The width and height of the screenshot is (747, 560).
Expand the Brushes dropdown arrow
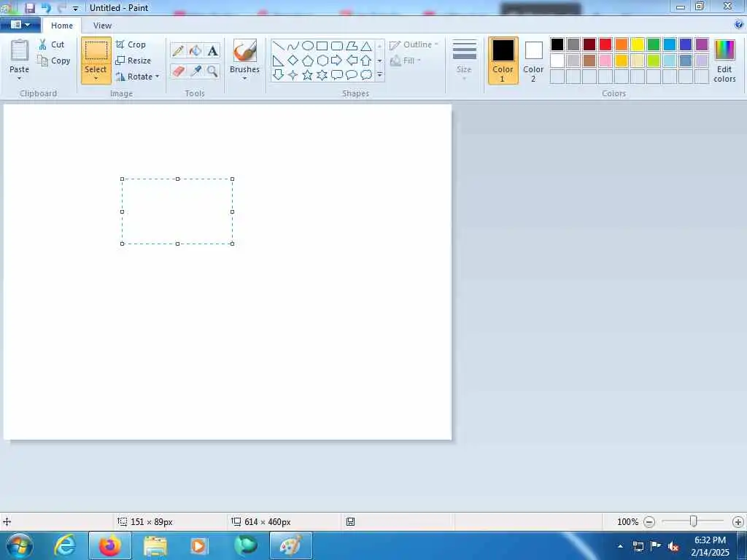coord(244,79)
